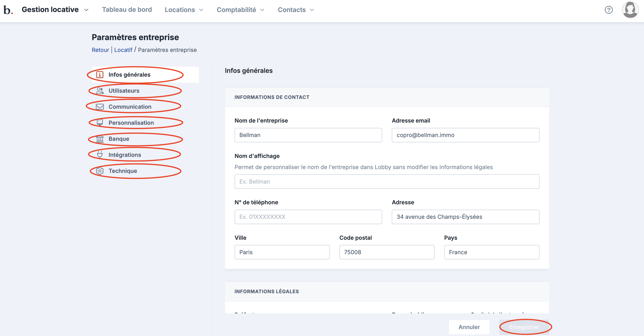Click the Communication envelope icon
The width and height of the screenshot is (644, 336).
pos(100,107)
